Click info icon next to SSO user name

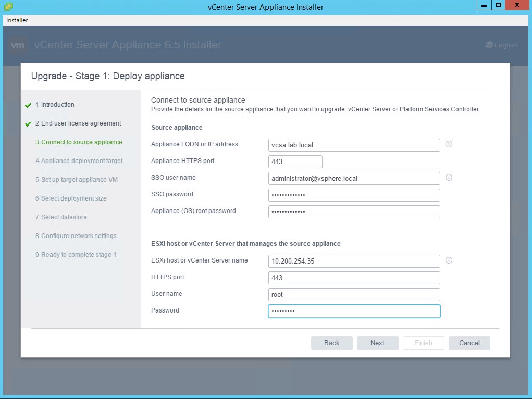(449, 178)
